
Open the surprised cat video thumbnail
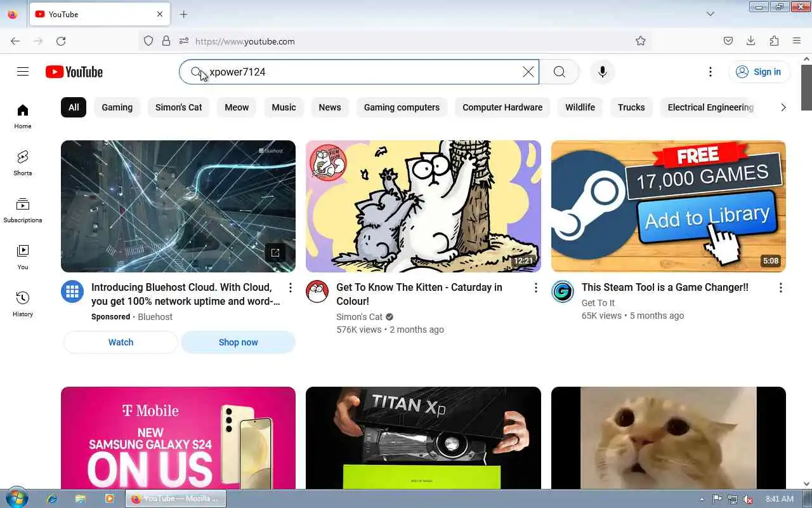[x=668, y=438]
